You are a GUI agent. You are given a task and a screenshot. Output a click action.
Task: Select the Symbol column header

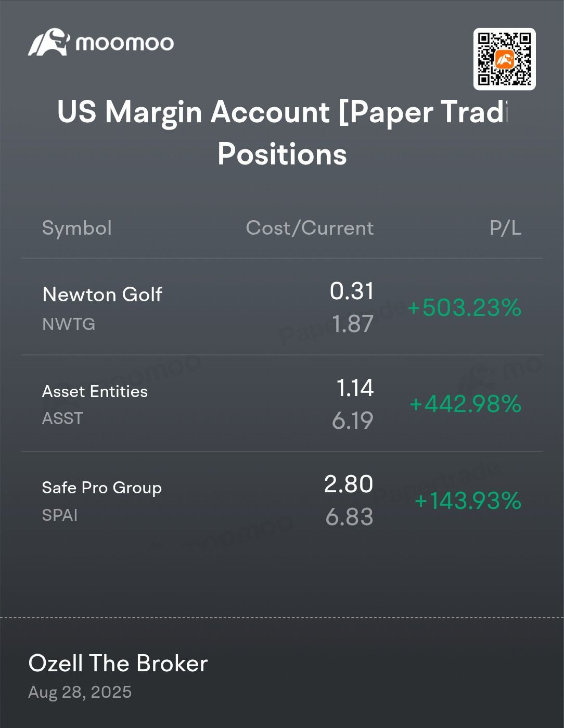tap(77, 228)
